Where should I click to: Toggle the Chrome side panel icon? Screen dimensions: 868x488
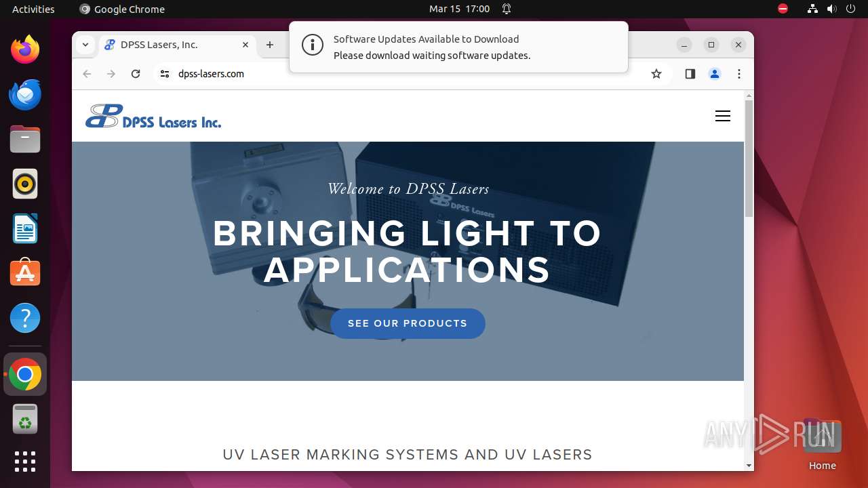pyautogui.click(x=690, y=74)
